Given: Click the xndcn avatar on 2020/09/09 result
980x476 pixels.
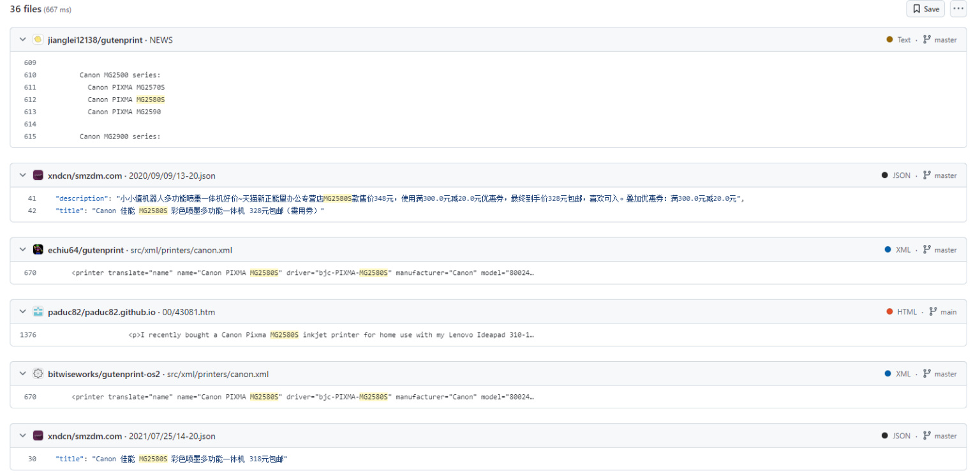Looking at the screenshot, I should (x=38, y=175).
